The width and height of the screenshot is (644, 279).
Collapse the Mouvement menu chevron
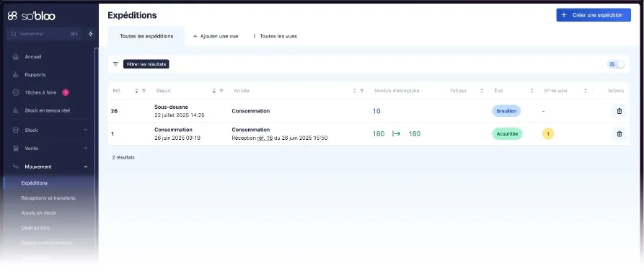(86, 167)
